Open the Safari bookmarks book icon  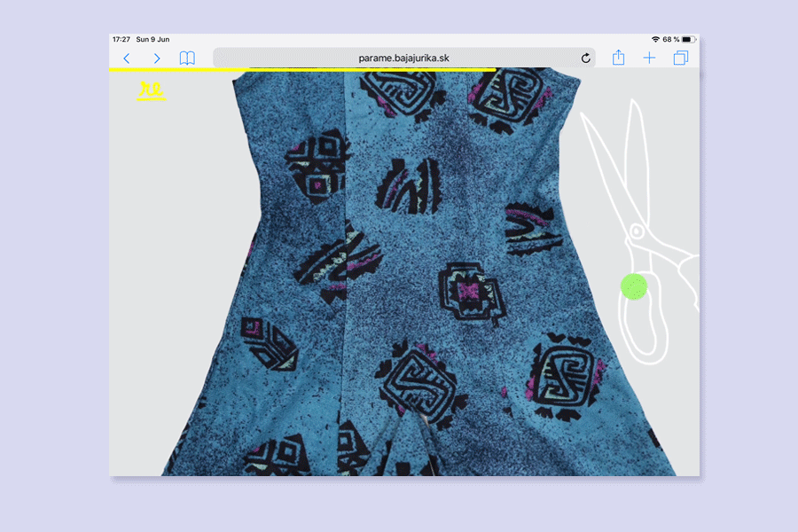[187, 59]
